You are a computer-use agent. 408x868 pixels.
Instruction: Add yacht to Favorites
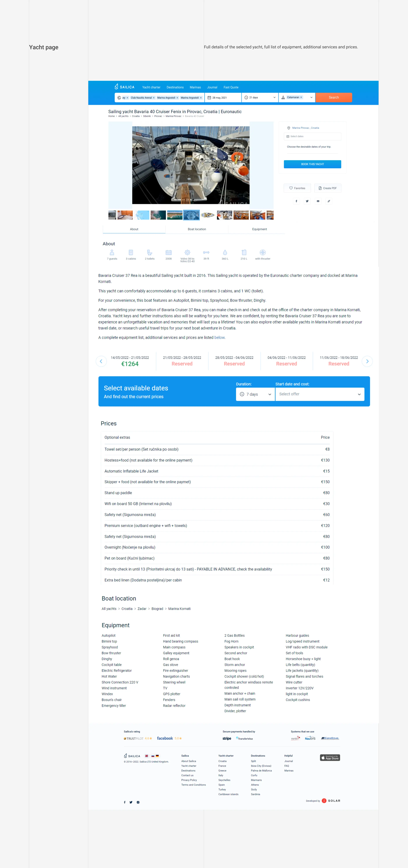pyautogui.click(x=297, y=188)
